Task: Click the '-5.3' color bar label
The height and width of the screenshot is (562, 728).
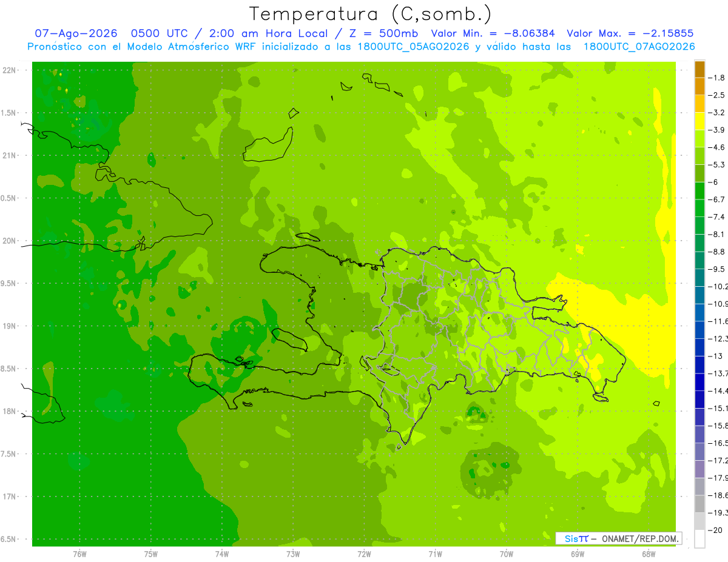Action: tap(717, 164)
